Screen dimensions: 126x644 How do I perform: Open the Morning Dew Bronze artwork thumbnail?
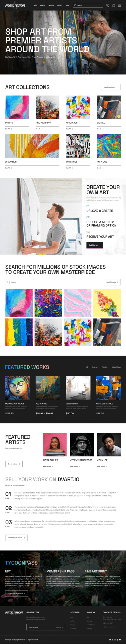18,388
